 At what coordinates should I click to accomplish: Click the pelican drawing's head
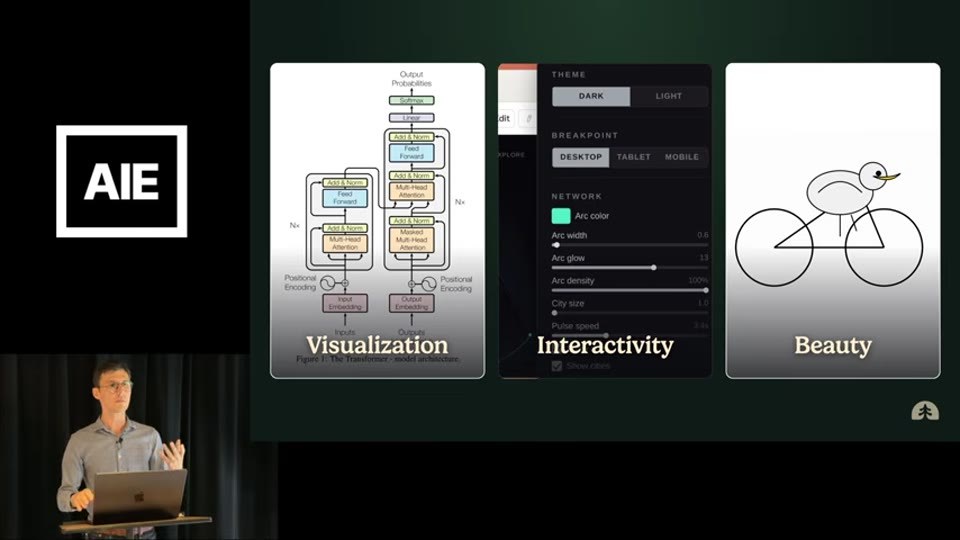point(874,176)
